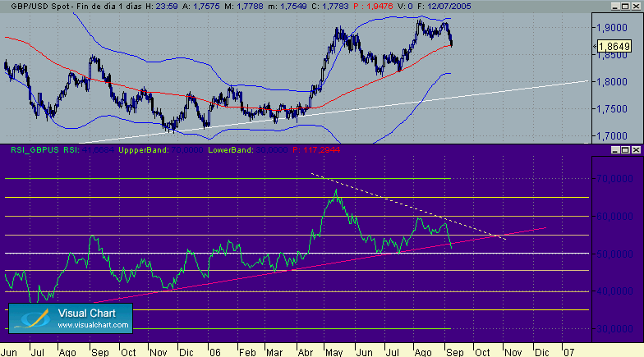The height and width of the screenshot is (357, 644).
Task: Close the GBP/USD price chart window
Action: (x=636, y=7)
